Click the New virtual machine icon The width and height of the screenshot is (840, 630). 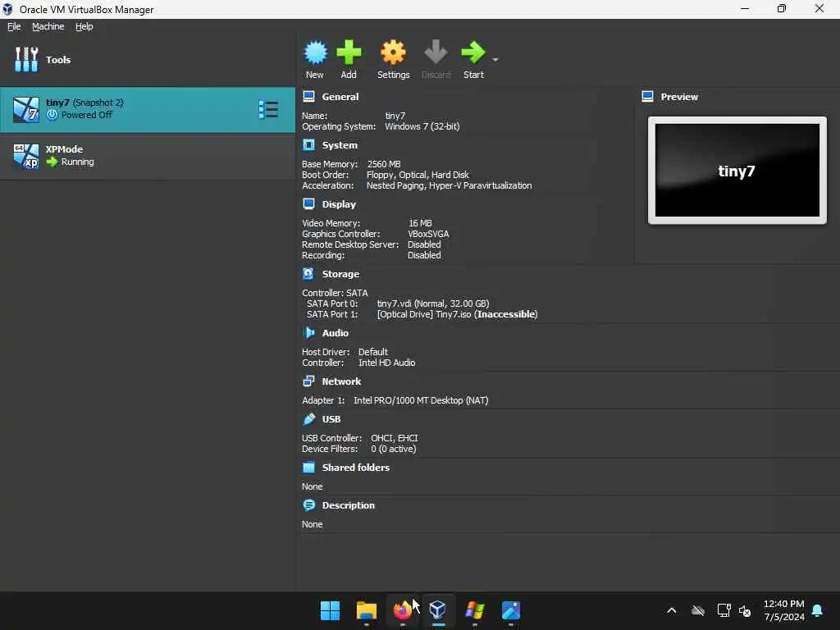315,52
